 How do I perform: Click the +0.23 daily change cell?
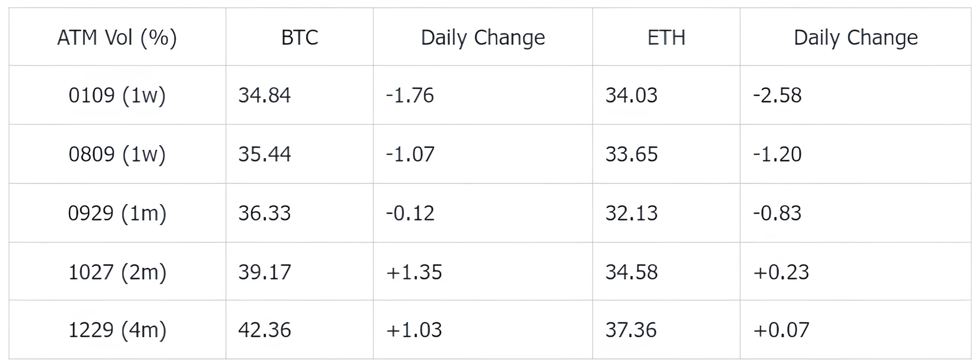[781, 272]
